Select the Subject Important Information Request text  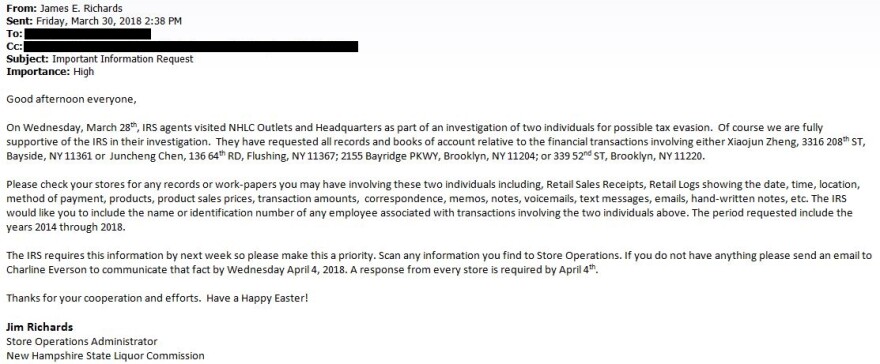[122, 59]
